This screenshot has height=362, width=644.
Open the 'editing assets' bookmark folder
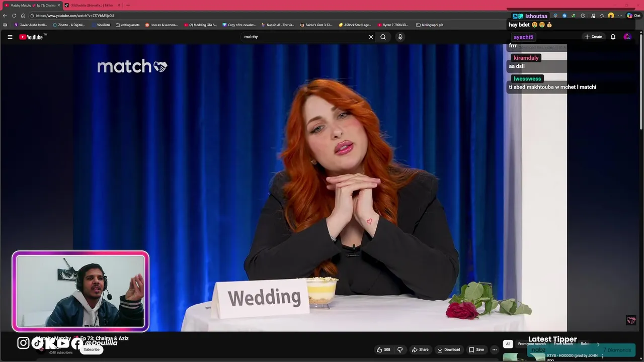point(127,25)
